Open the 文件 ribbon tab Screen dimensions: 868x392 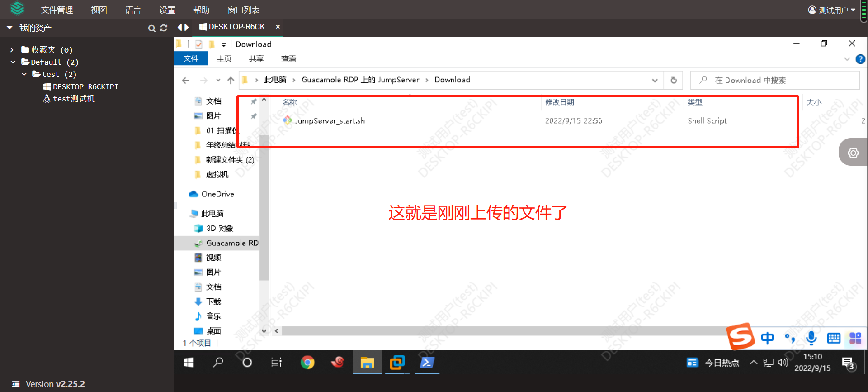[191, 58]
